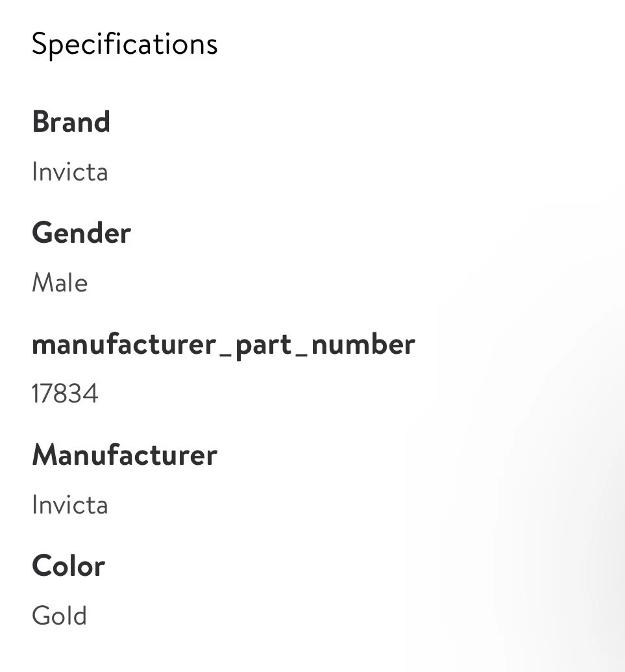Select the Gender label
625x672 pixels.
coord(81,233)
